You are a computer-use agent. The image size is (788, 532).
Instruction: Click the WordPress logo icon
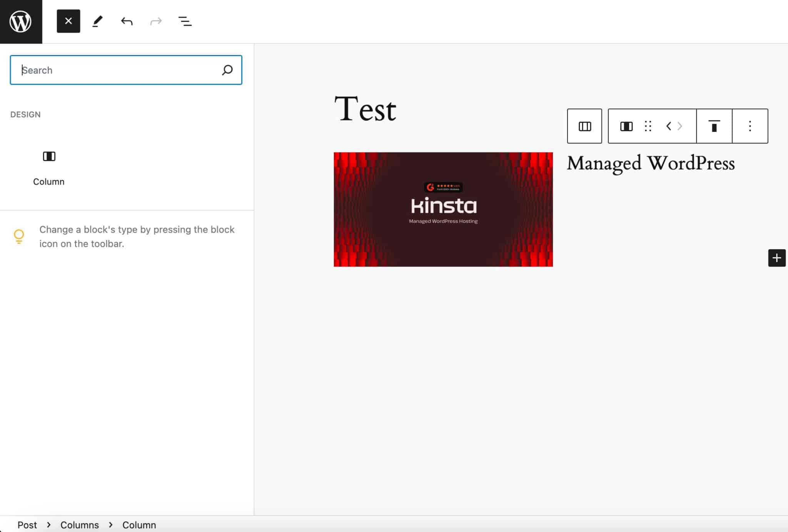[21, 22]
